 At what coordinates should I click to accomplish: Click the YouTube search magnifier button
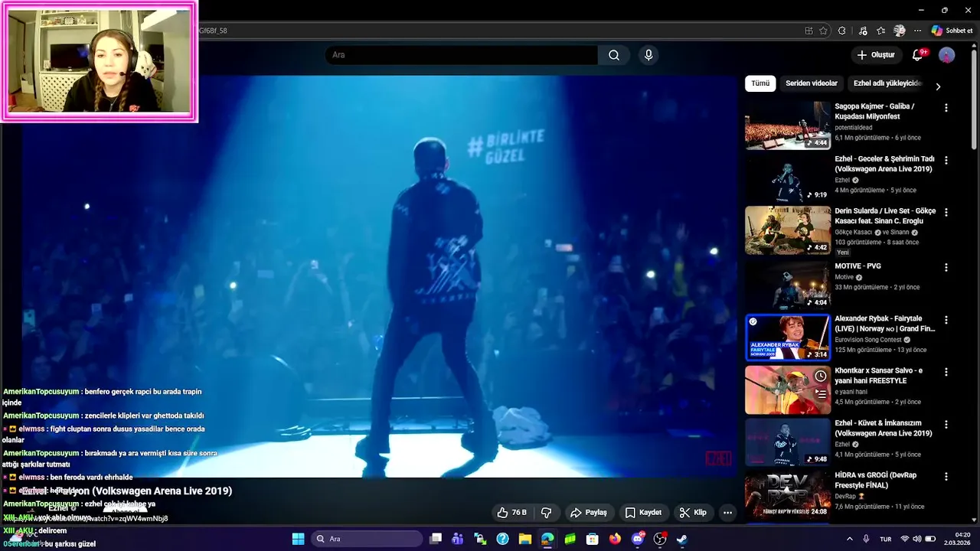613,55
